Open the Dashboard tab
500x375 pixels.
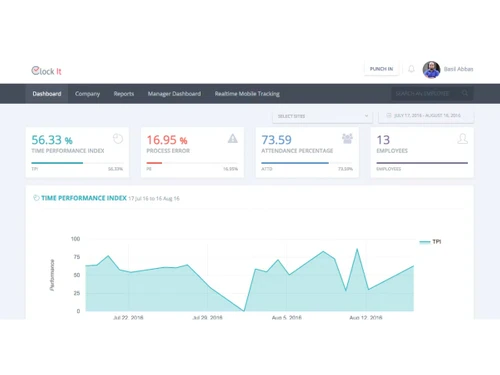point(47,94)
